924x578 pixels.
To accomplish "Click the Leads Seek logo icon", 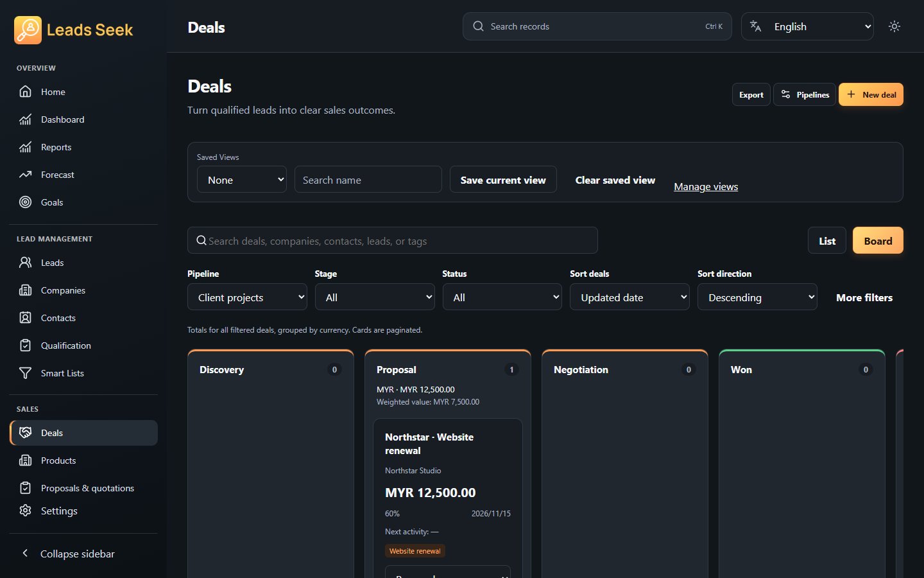I will [28, 30].
